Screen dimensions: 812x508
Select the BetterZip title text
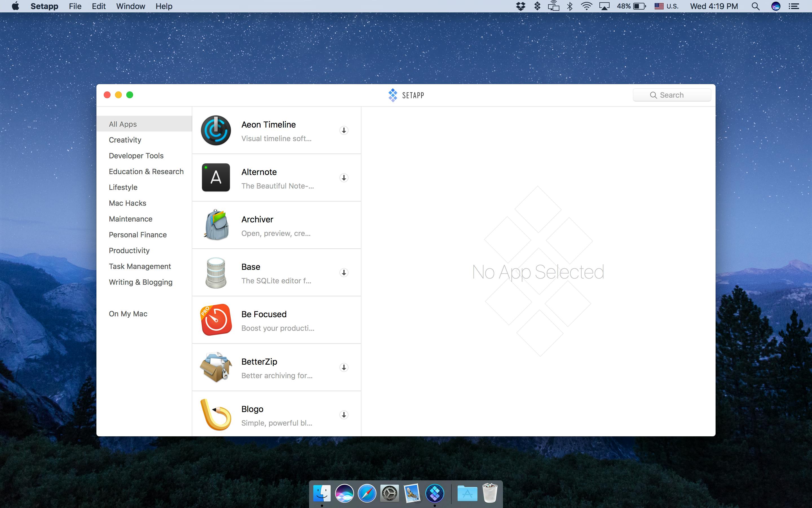click(259, 362)
